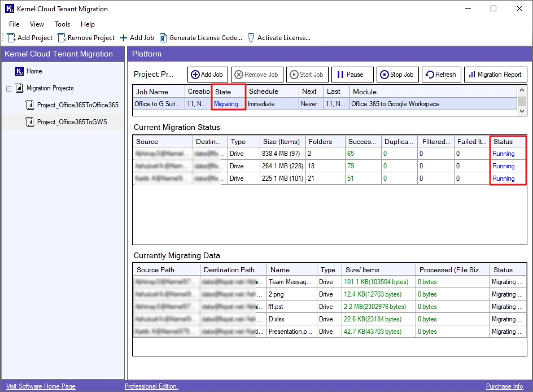Screen dimensions: 533x392
Task: Refresh the job list
Action: pyautogui.click(x=440, y=75)
